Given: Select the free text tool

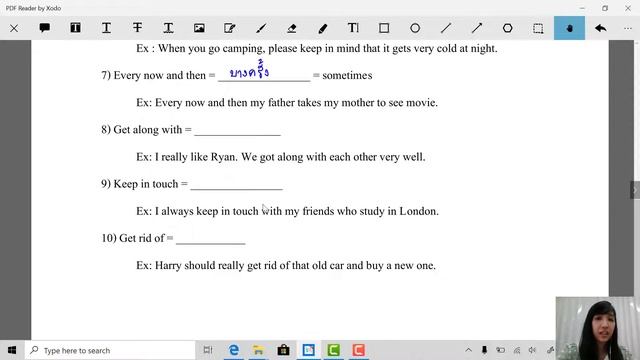Looking at the screenshot, I should click(353, 28).
